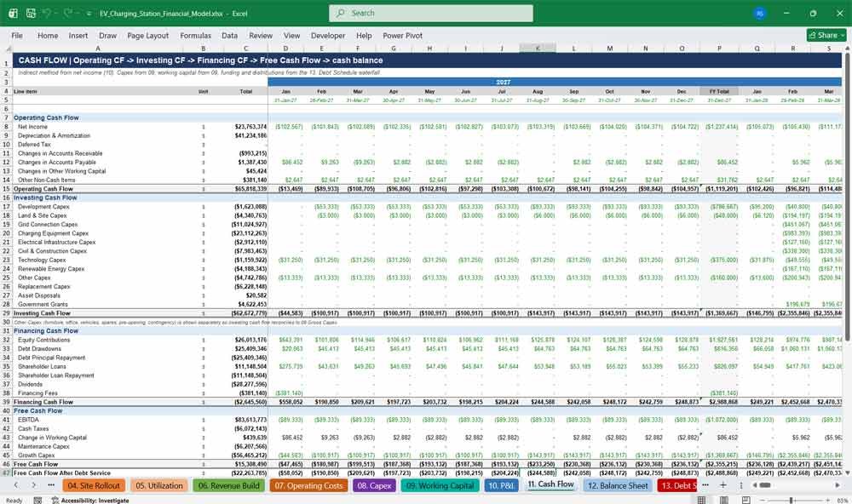Click the macro recording icon in status bar
The height and width of the screenshot is (504, 852).
(x=37, y=501)
